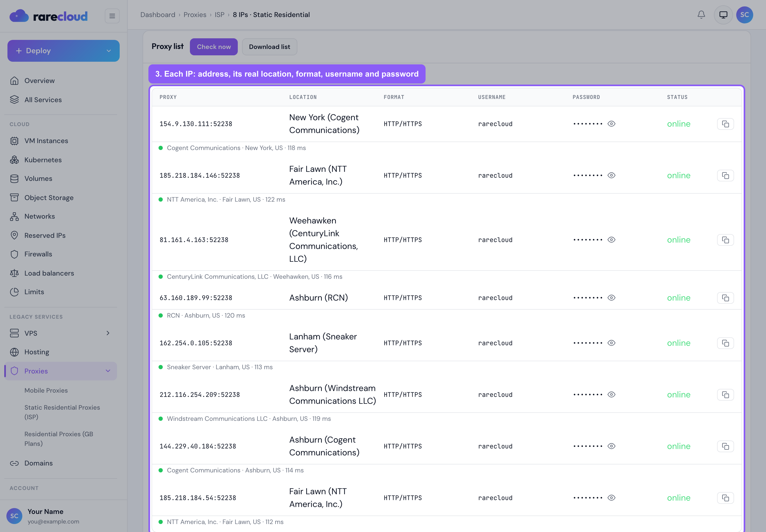Image resolution: width=766 pixels, height=532 pixels.
Task: Select Residential Proxies (GB Plans)
Action: coord(59,439)
